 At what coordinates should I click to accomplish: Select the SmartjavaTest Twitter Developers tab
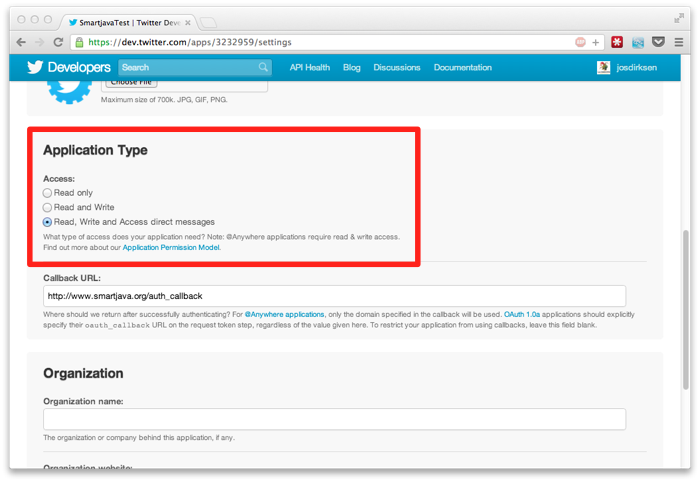[129, 22]
